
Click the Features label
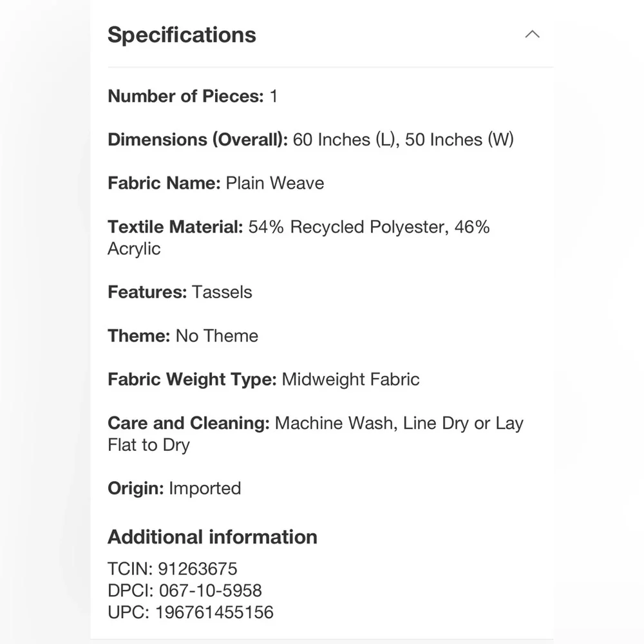[147, 292]
